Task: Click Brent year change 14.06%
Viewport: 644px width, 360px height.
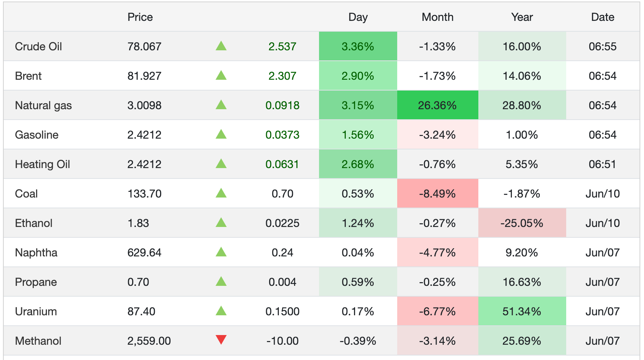Action: tap(522, 76)
